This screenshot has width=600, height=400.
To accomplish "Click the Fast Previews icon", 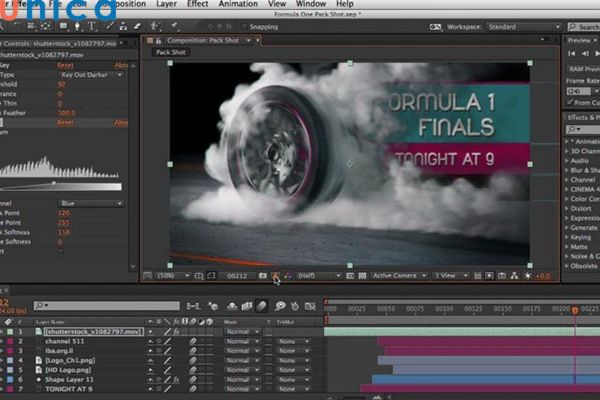I will click(x=489, y=276).
